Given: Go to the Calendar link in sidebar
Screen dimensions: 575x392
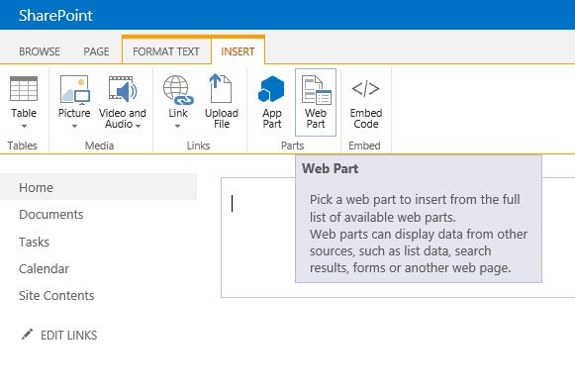Looking at the screenshot, I should click(x=44, y=269).
